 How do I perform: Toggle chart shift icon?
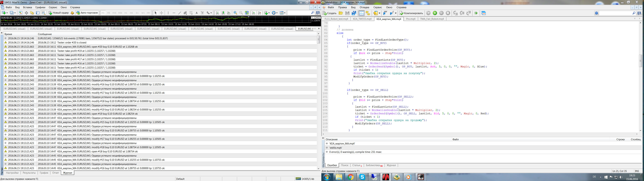259,13
